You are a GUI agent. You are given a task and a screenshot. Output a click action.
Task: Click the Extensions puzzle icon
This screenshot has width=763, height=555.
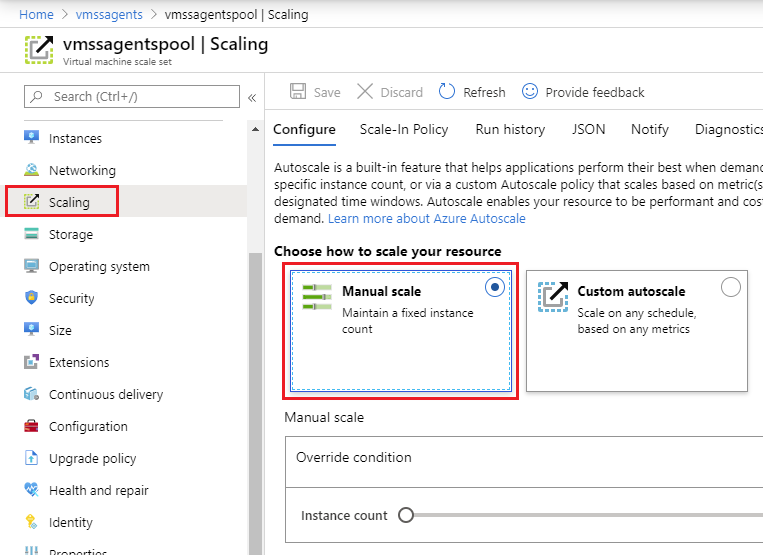32,361
